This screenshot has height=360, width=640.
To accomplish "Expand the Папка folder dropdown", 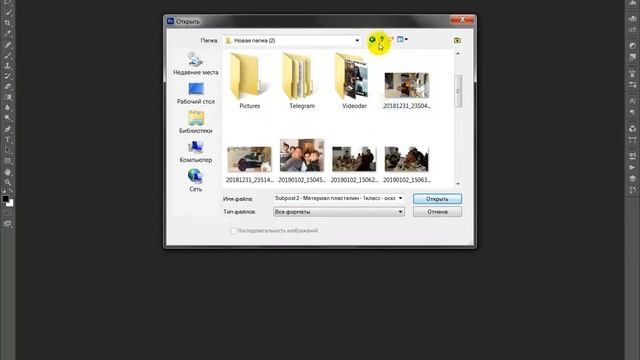I will point(357,40).
